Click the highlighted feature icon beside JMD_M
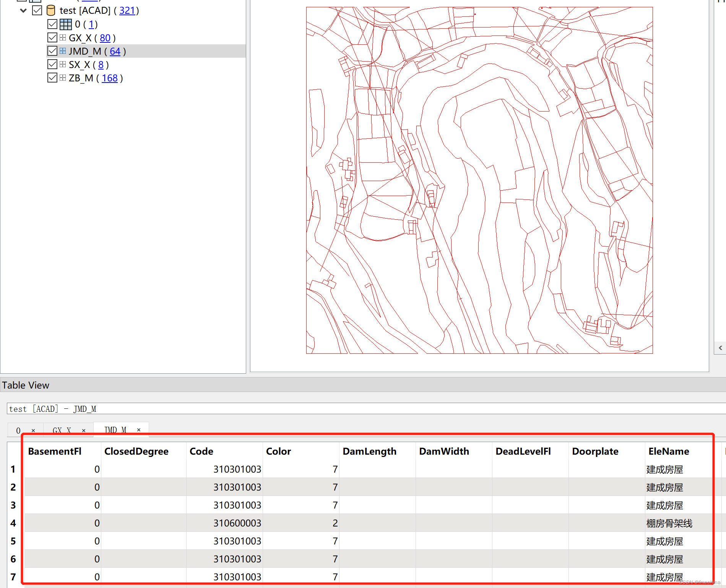 coord(62,51)
